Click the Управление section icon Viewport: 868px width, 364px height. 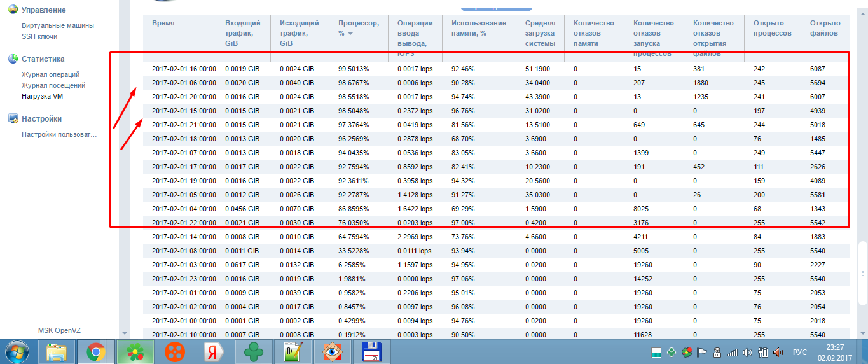[13, 11]
